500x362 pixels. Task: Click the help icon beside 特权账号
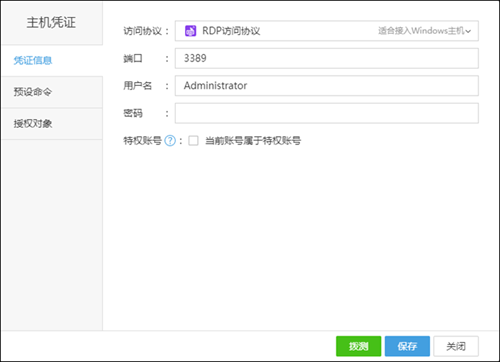tap(170, 141)
